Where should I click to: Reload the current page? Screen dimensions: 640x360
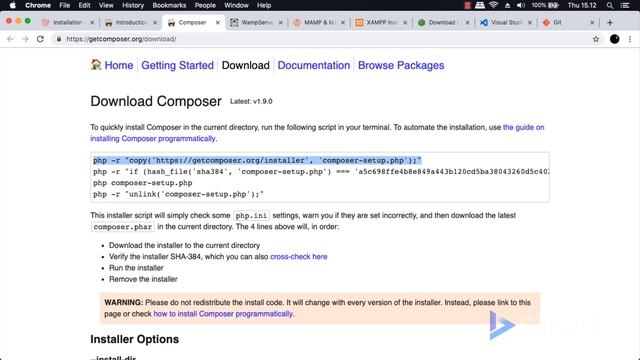point(40,39)
